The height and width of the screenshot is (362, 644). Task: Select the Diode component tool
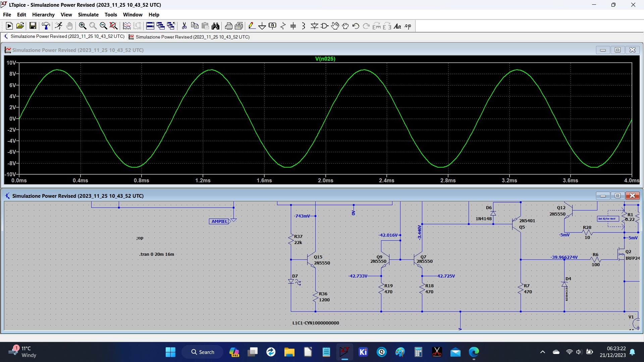(x=314, y=26)
